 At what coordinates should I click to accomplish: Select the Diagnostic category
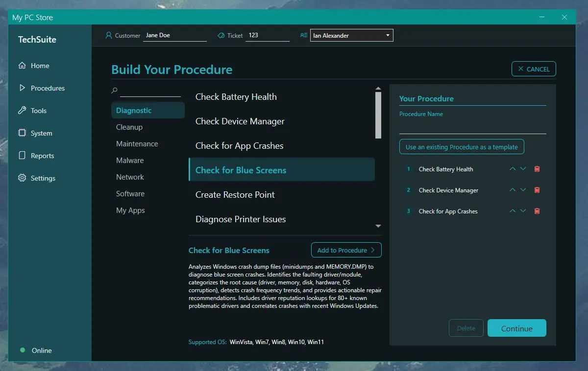point(148,111)
